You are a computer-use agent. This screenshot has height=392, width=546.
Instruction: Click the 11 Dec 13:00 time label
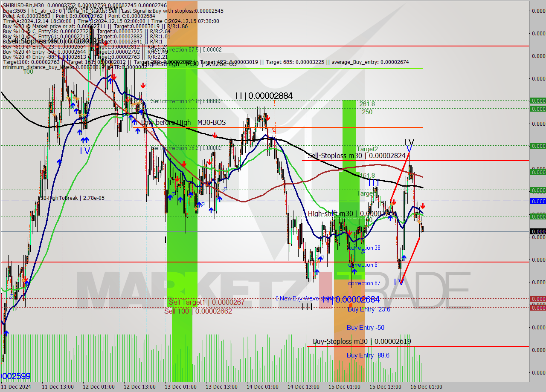[58, 387]
